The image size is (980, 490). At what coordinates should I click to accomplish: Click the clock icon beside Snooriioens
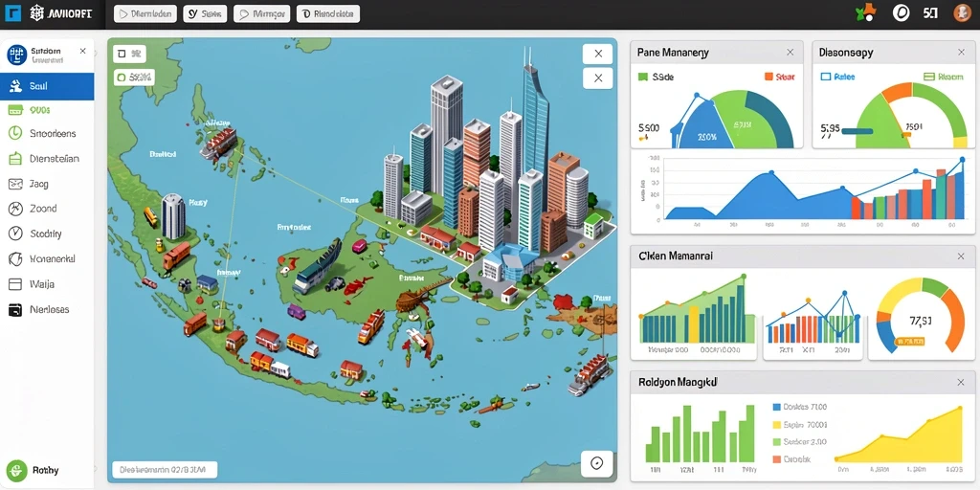click(x=15, y=133)
